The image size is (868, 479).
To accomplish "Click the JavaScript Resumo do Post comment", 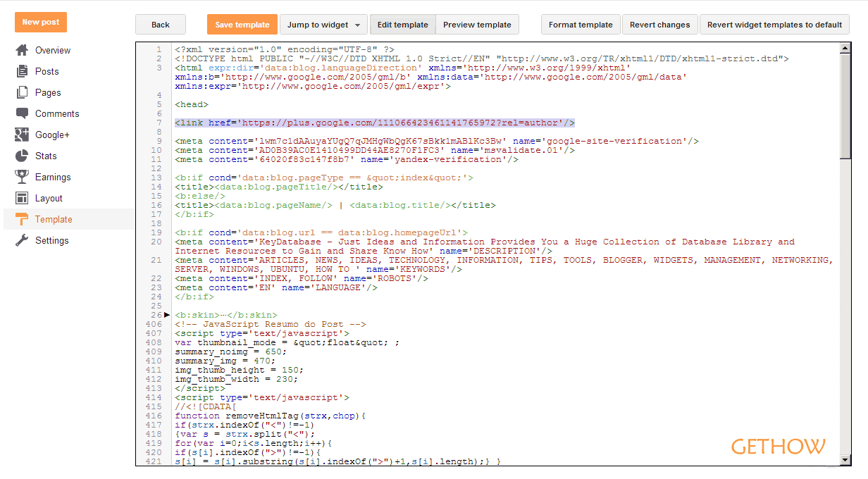I will [271, 324].
